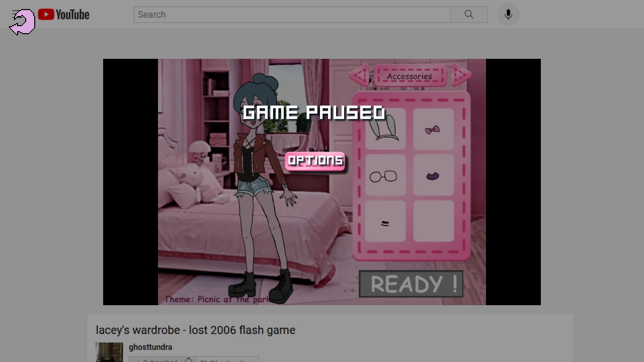Select the empty accessory slot
Screen dimensions: 644x362
[x=433, y=221]
